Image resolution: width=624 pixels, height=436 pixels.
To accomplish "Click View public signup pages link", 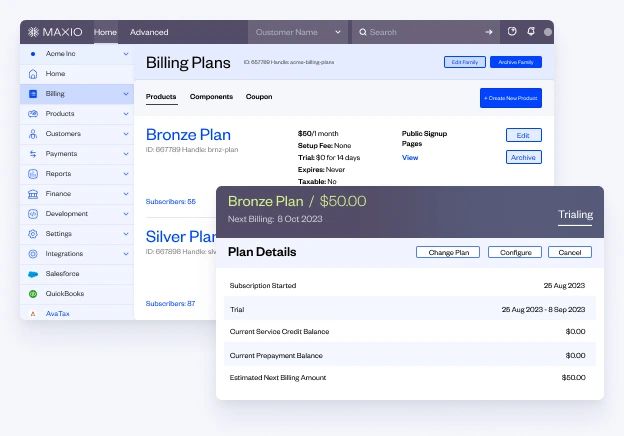I will point(410,158).
